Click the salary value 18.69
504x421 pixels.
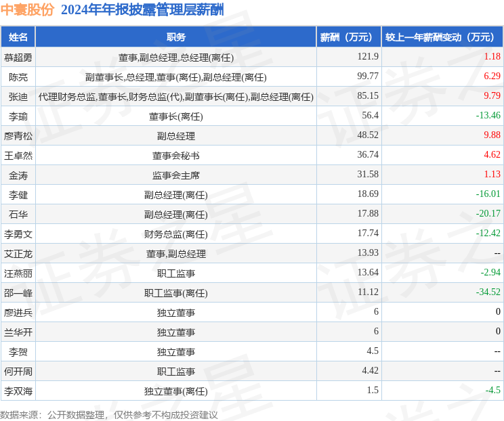click(x=368, y=194)
